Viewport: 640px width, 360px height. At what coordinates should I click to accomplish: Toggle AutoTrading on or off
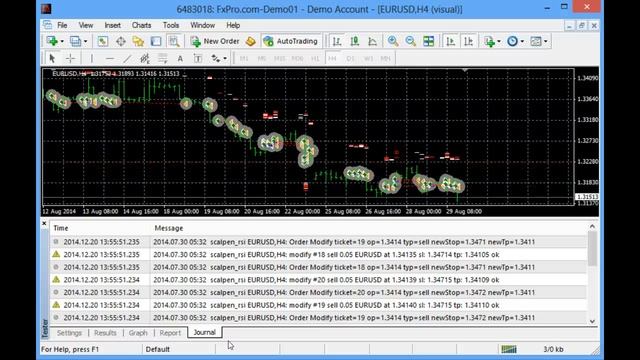click(x=291, y=41)
